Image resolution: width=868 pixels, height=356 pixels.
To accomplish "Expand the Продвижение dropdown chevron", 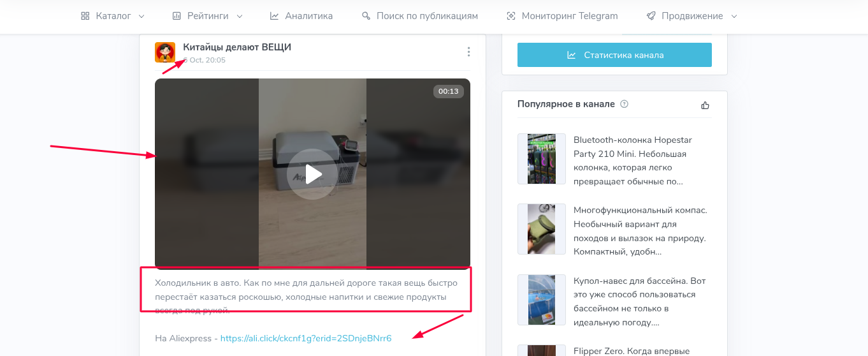I will point(734,16).
